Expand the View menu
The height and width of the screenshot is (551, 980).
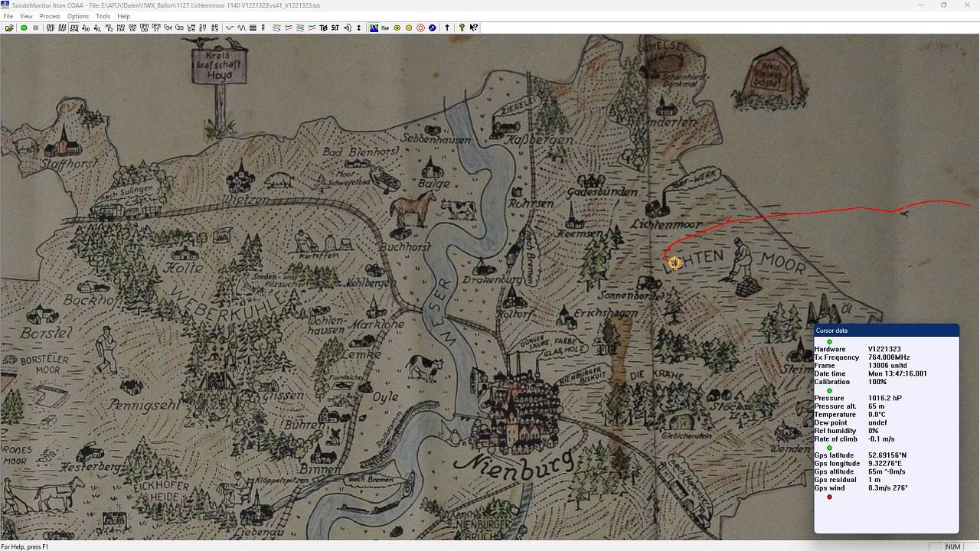click(x=26, y=16)
